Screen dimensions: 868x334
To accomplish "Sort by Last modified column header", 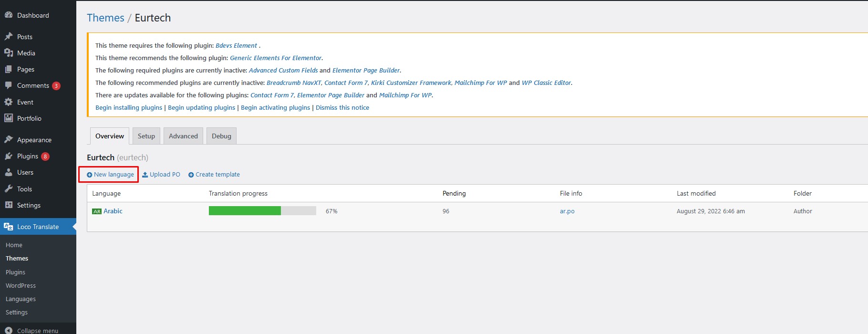I will point(696,193).
